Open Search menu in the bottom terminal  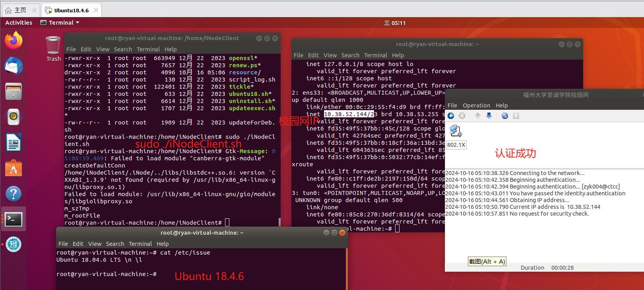(x=115, y=244)
